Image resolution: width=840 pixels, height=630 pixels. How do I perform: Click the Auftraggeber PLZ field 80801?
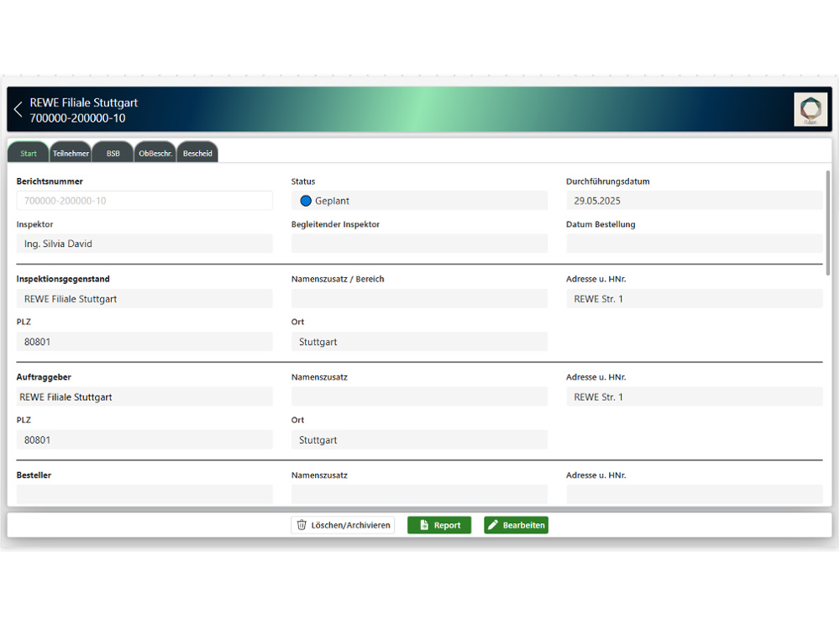pos(144,440)
